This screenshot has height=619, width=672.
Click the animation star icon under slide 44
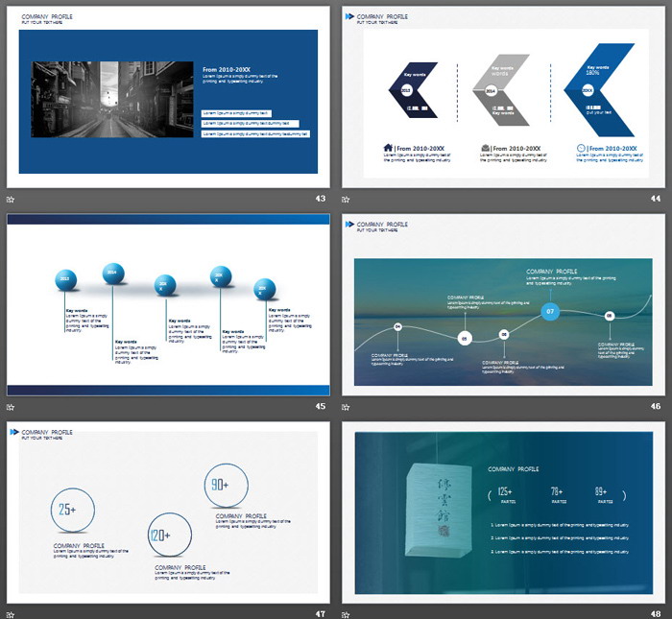pos(347,199)
